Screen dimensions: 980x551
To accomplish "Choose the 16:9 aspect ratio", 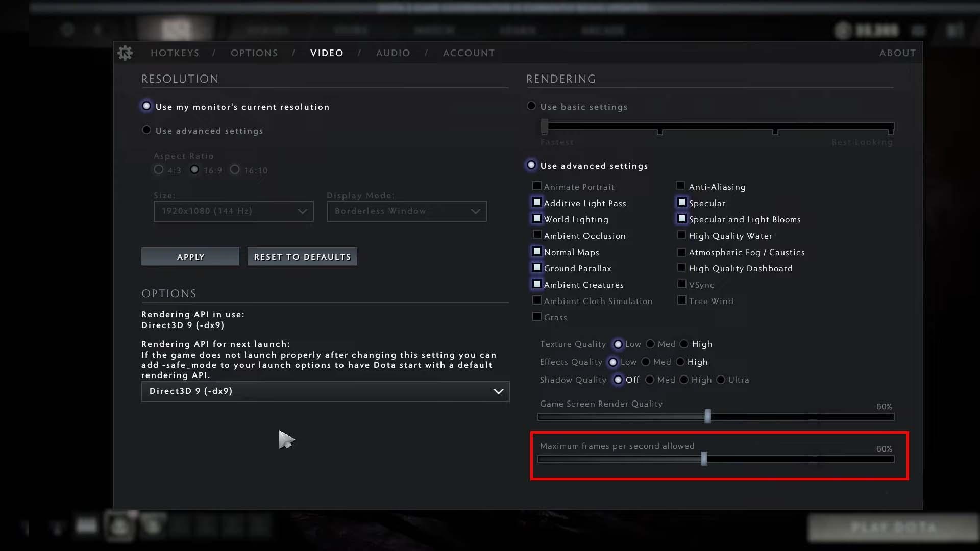I will (194, 170).
